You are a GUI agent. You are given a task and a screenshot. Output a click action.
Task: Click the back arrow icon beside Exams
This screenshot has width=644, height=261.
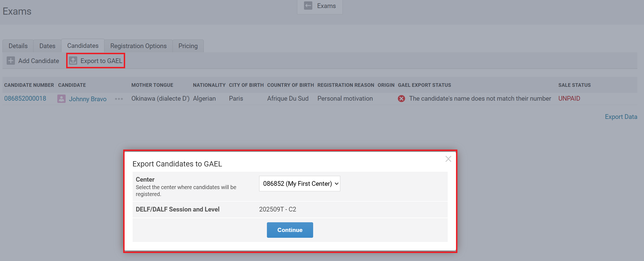pos(308,6)
